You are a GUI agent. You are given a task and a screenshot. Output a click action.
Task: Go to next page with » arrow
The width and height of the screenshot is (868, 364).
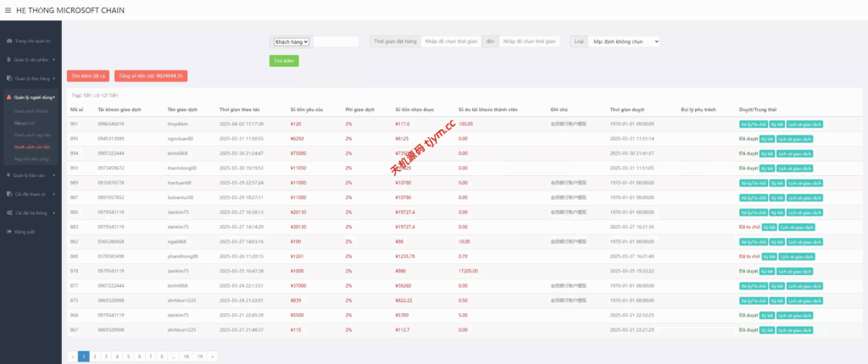click(212, 356)
